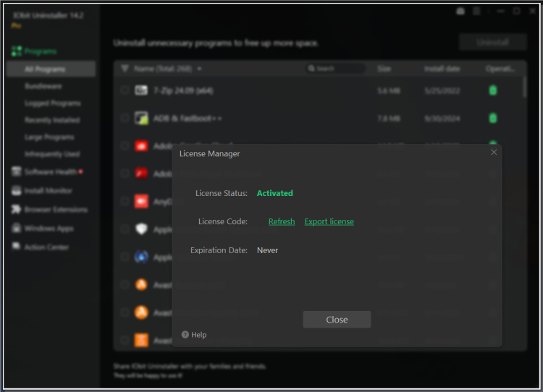543x392 pixels.
Task: Click the Activated license status text
Action: coord(274,193)
